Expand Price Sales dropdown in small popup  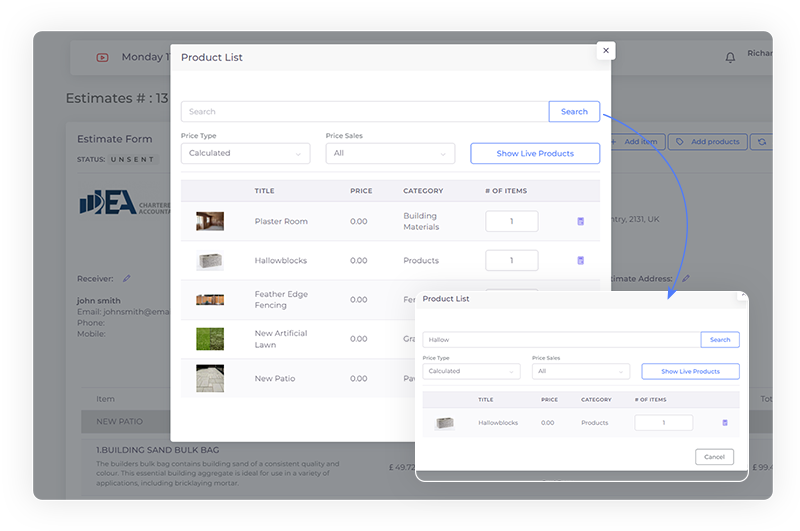[x=581, y=371]
